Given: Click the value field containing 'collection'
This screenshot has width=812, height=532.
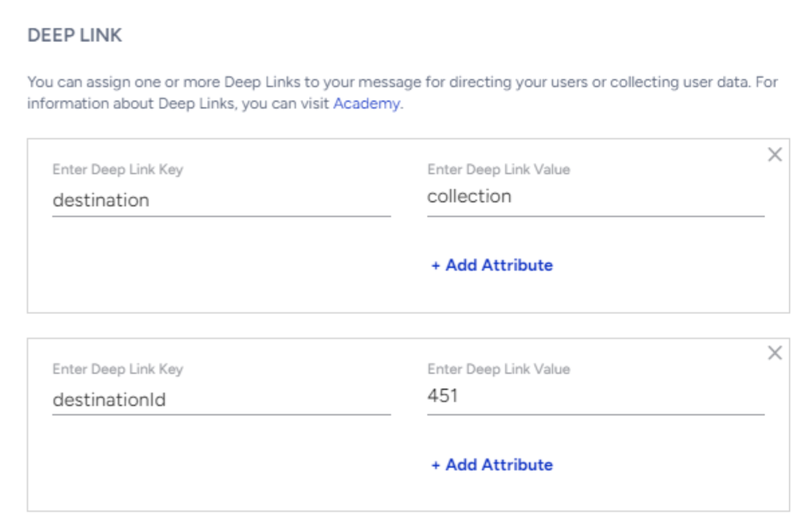Looking at the screenshot, I should [x=595, y=196].
